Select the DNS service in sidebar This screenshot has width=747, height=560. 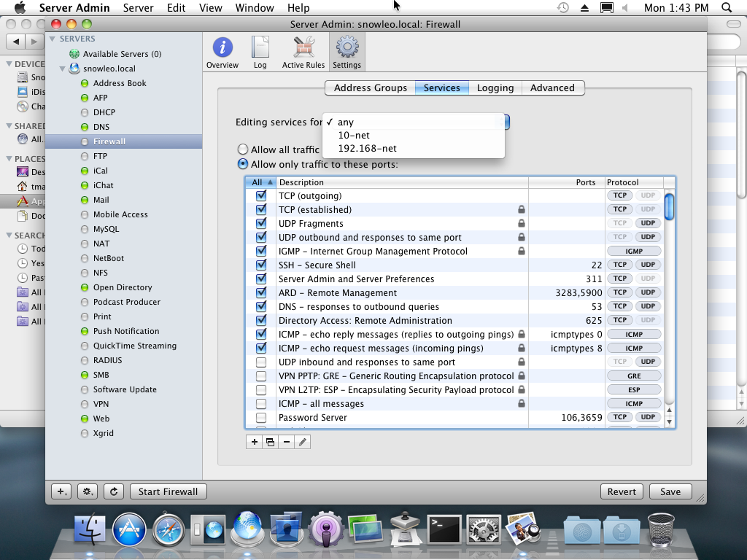(x=101, y=127)
